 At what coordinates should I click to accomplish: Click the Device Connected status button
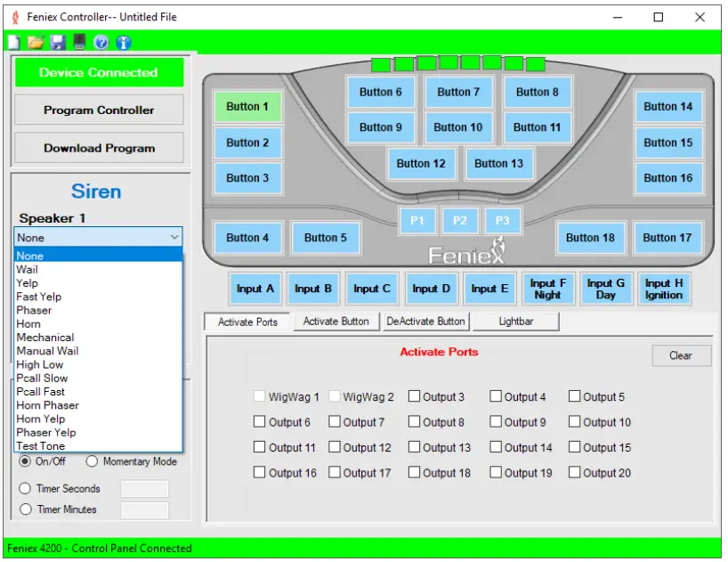click(99, 72)
